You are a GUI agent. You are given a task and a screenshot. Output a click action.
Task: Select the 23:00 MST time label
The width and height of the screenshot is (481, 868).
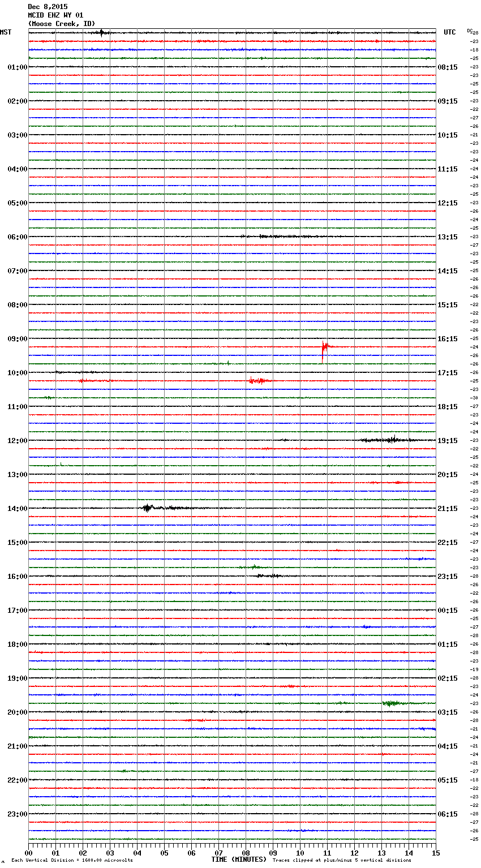[x=18, y=814]
